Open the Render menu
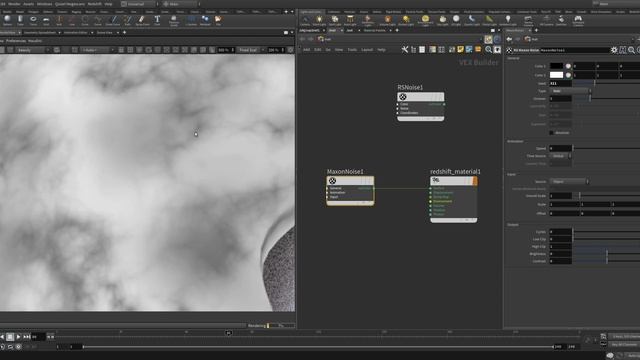640x360 pixels. coord(14,4)
